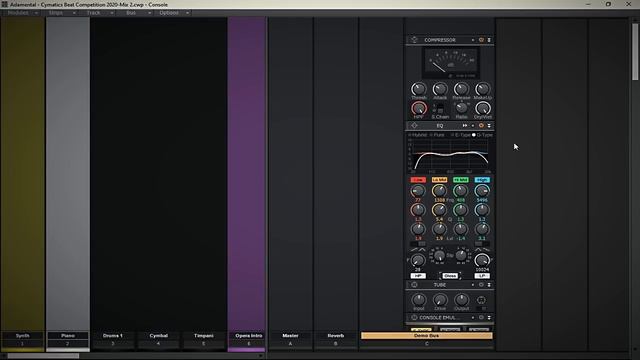Click the Hi Mid level knob
Screen dimensions: 640x360
click(460, 229)
